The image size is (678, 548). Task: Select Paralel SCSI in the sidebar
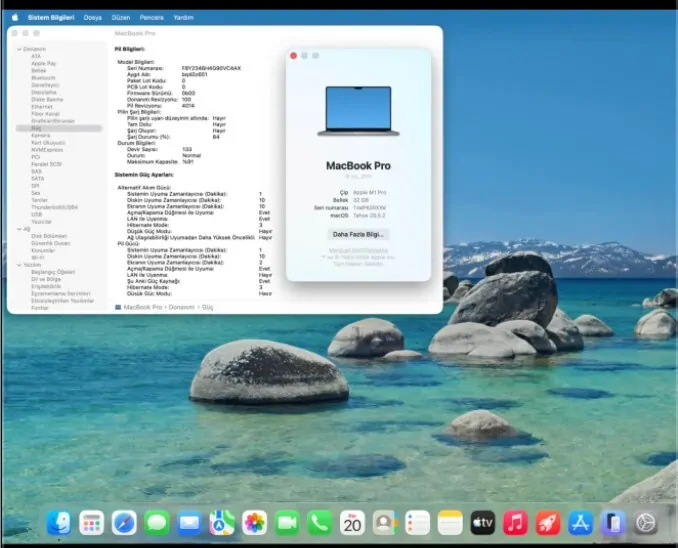[x=46, y=164]
